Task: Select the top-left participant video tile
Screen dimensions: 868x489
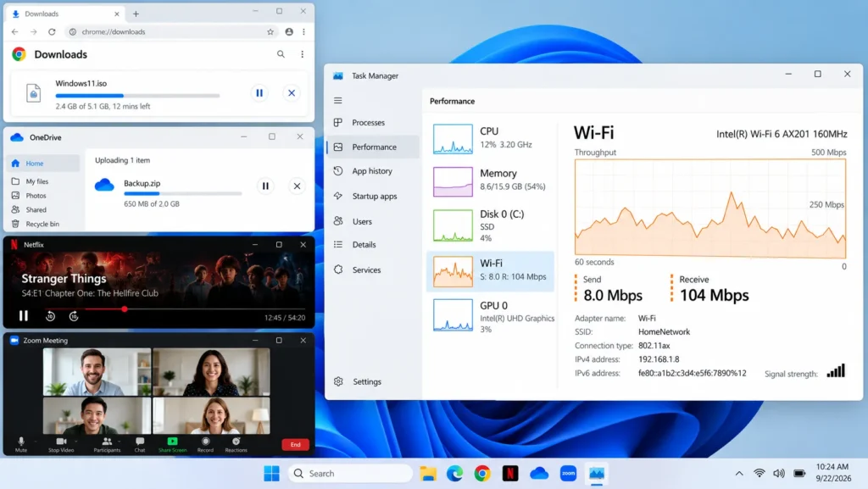Action: [x=97, y=372]
